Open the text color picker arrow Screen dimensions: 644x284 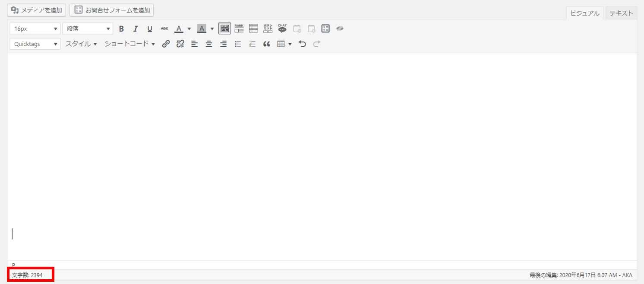[189, 29]
